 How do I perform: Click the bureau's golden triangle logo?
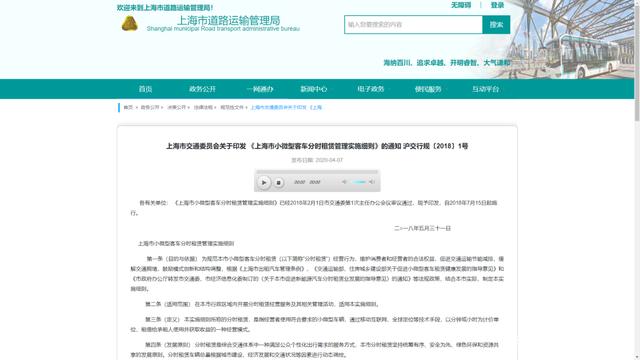point(130,23)
